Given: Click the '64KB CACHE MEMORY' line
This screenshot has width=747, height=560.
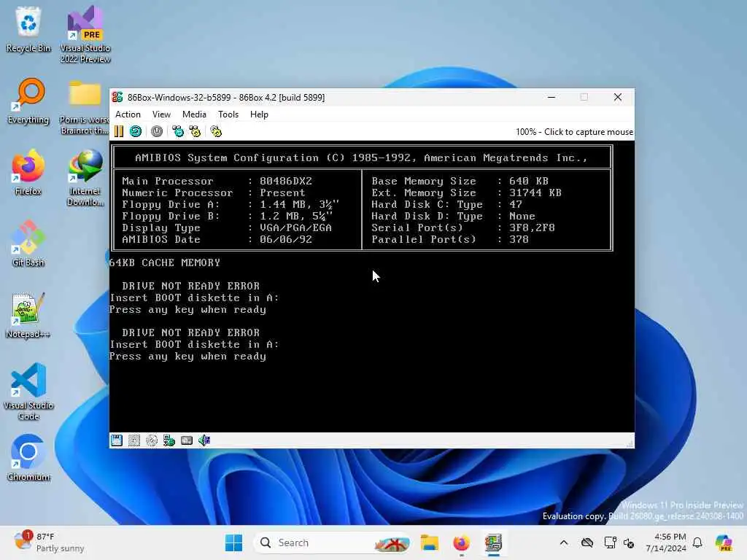Looking at the screenshot, I should 165,262.
